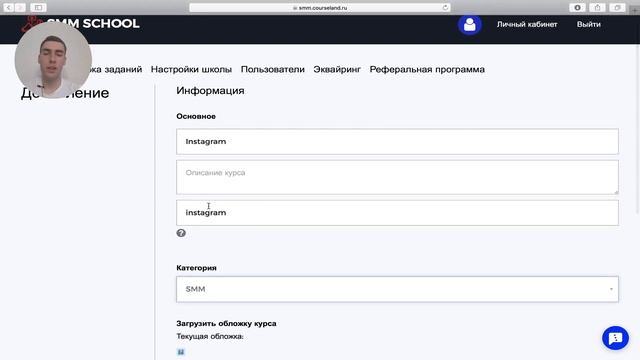The image size is (640, 360).
Task: Open the chat widget bubble
Action: [615, 338]
